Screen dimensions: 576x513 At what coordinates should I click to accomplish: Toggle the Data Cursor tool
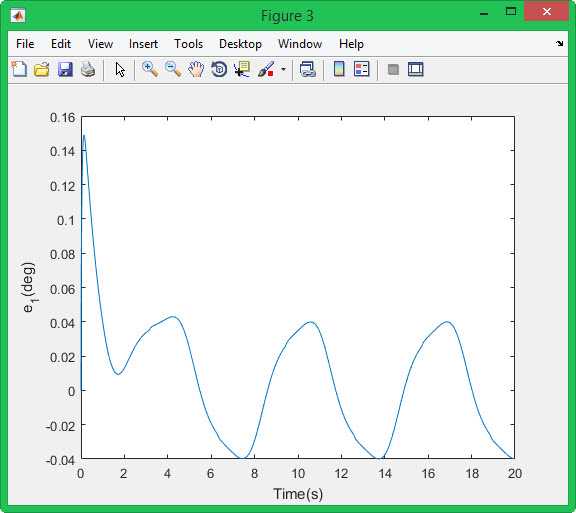pyautogui.click(x=242, y=69)
